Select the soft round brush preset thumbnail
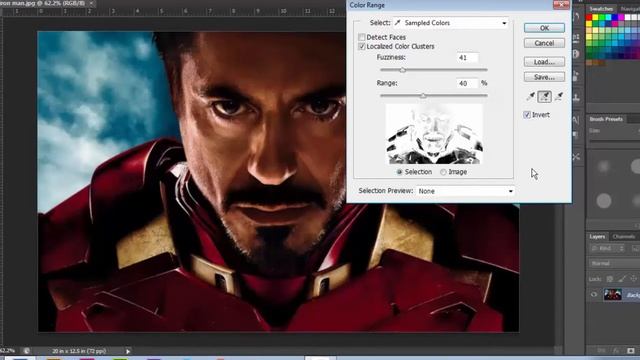 pyautogui.click(x=604, y=166)
